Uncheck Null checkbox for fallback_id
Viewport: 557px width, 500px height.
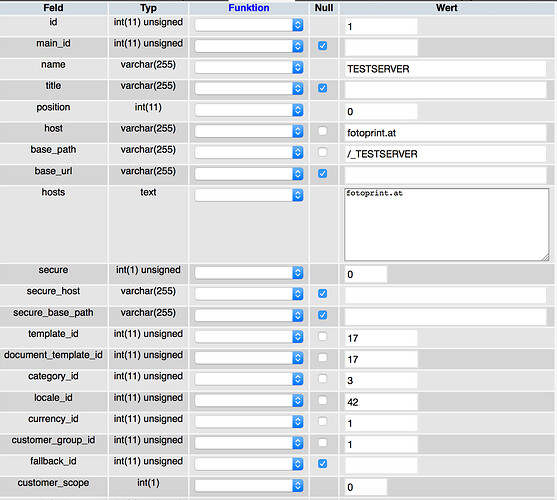pos(323,463)
